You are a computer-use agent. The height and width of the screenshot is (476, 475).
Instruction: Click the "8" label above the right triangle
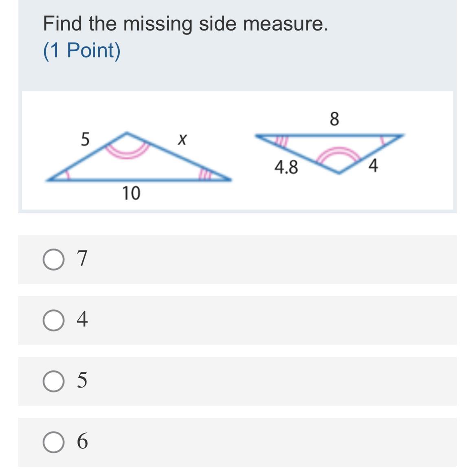pyautogui.click(x=334, y=119)
